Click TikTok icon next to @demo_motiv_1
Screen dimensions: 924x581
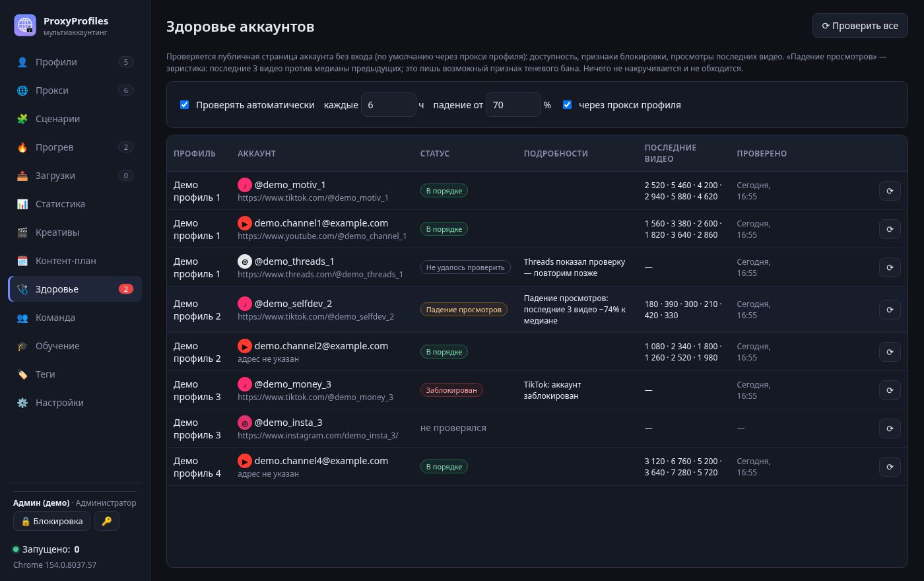click(245, 185)
